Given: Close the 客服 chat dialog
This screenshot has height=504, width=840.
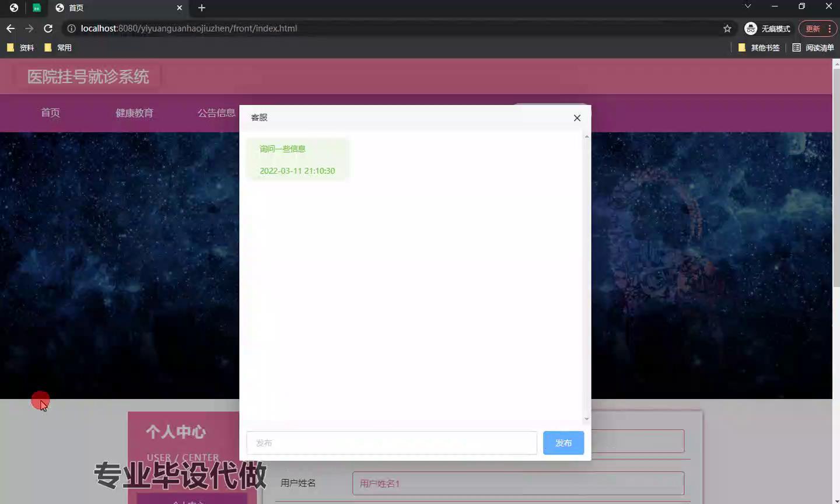Looking at the screenshot, I should point(577,118).
